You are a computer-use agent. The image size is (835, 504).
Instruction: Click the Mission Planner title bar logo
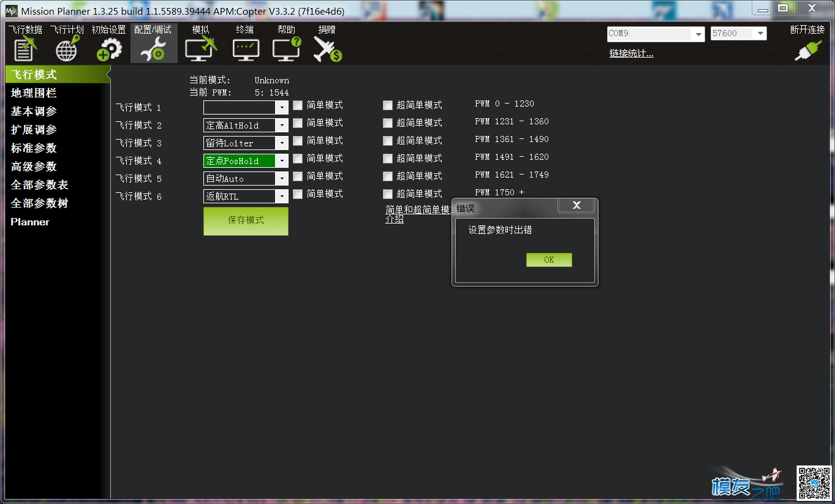[11, 11]
